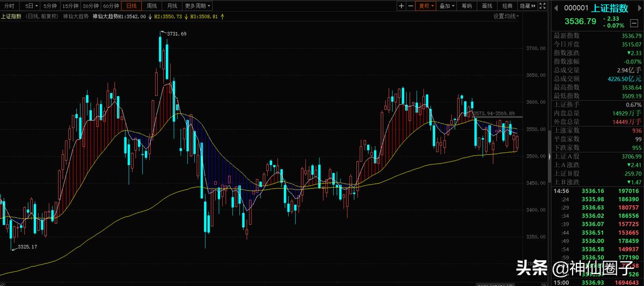The image size is (644, 286).
Task: Click the 总成交量 value 2.94亿手
Action: (630, 70)
